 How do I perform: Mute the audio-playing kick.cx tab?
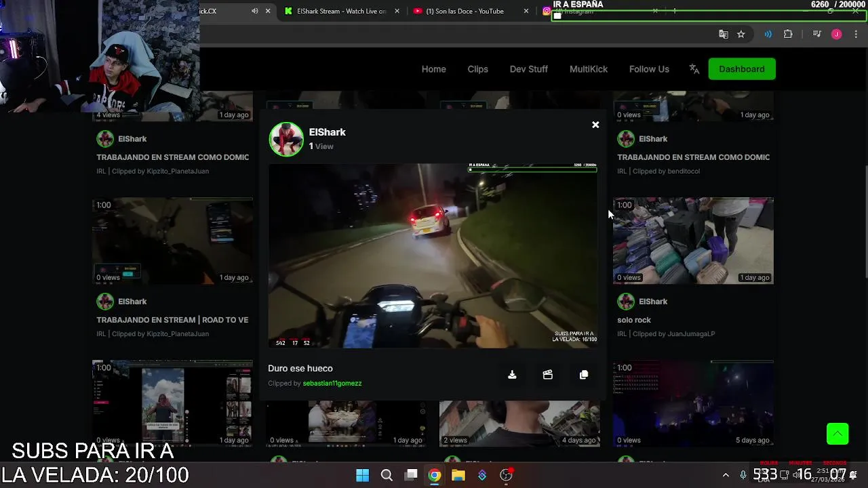click(255, 11)
